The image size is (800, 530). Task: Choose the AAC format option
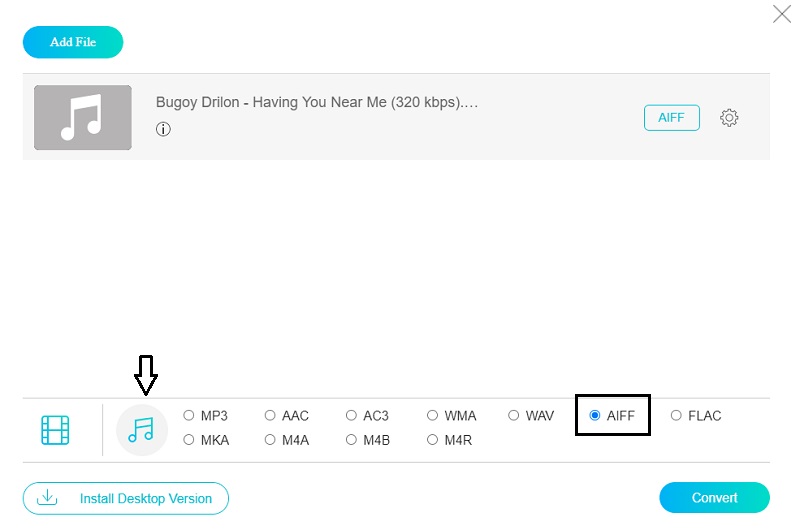(x=270, y=416)
